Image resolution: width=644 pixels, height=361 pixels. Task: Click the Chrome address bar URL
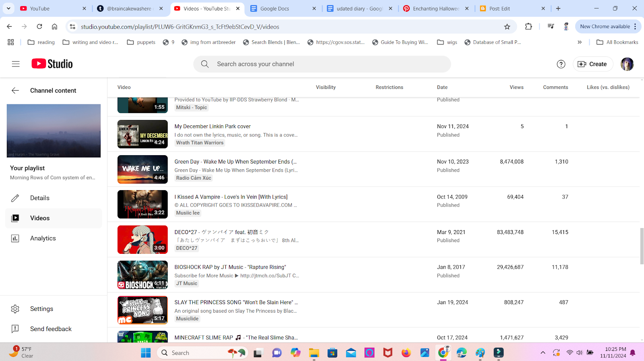[x=180, y=27]
